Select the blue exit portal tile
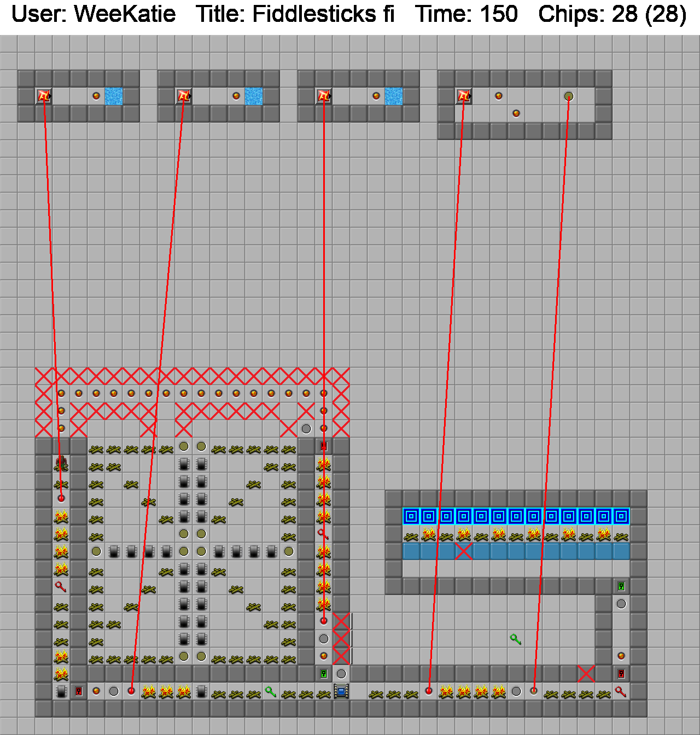 pyautogui.click(x=341, y=691)
